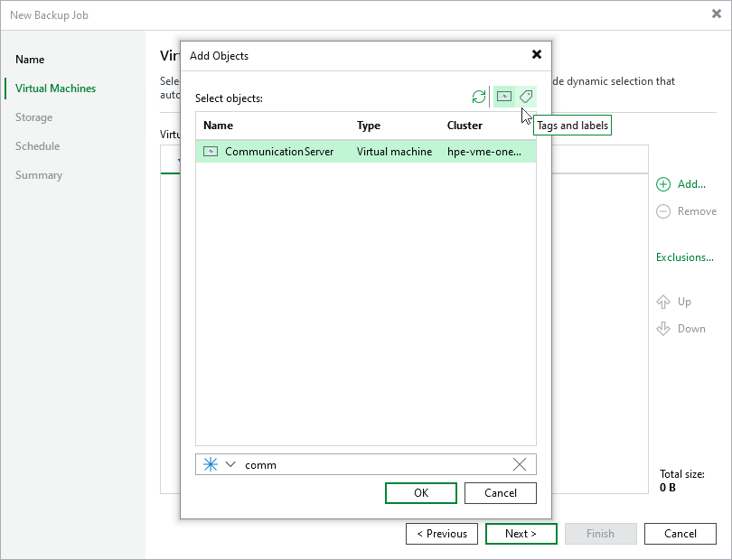
Task: Go to the Schedule step
Action: [x=37, y=145]
